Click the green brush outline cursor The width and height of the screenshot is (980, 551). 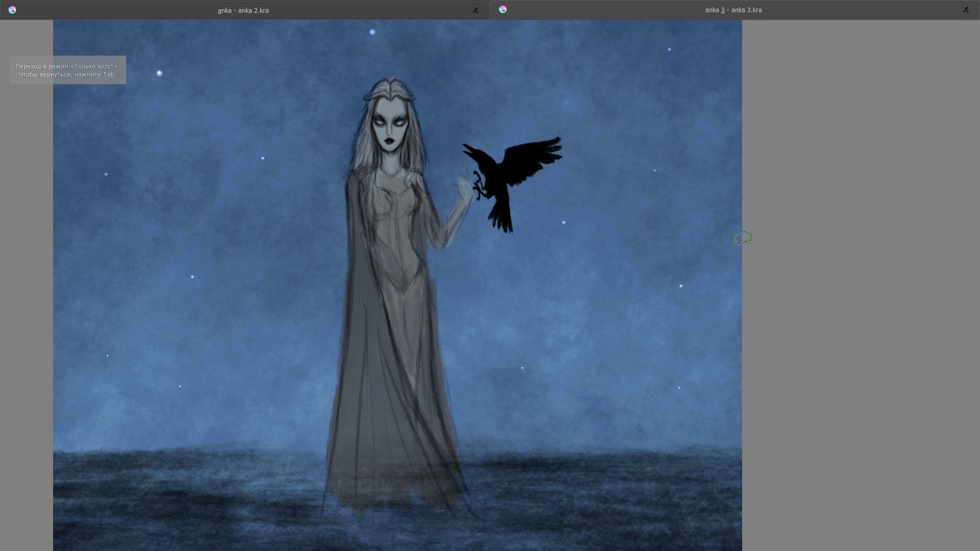[x=743, y=238]
